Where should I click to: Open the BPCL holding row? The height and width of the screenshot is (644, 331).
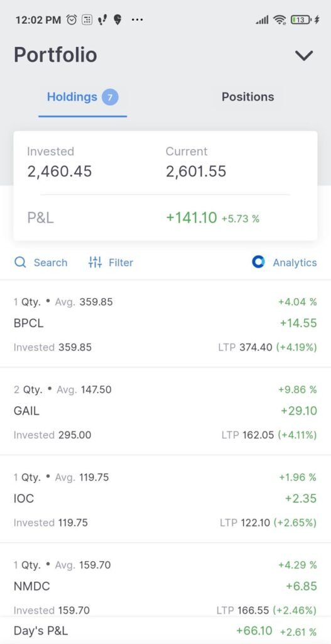165,324
